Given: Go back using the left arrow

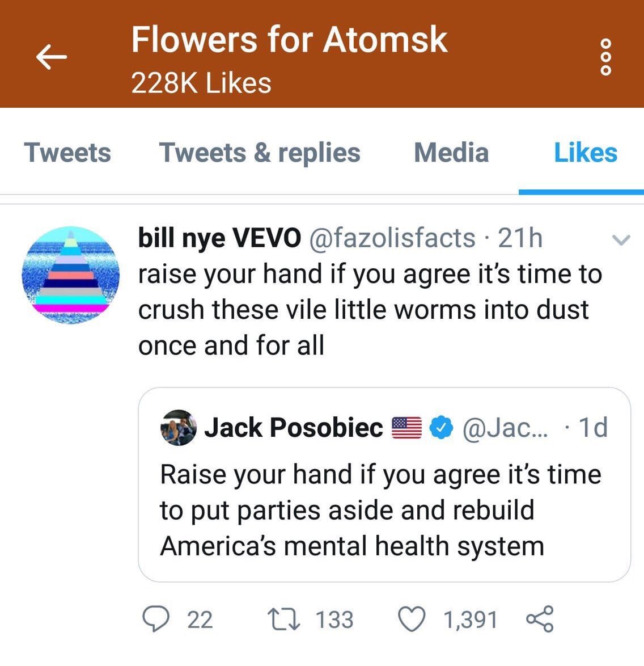Looking at the screenshot, I should pyautogui.click(x=52, y=57).
